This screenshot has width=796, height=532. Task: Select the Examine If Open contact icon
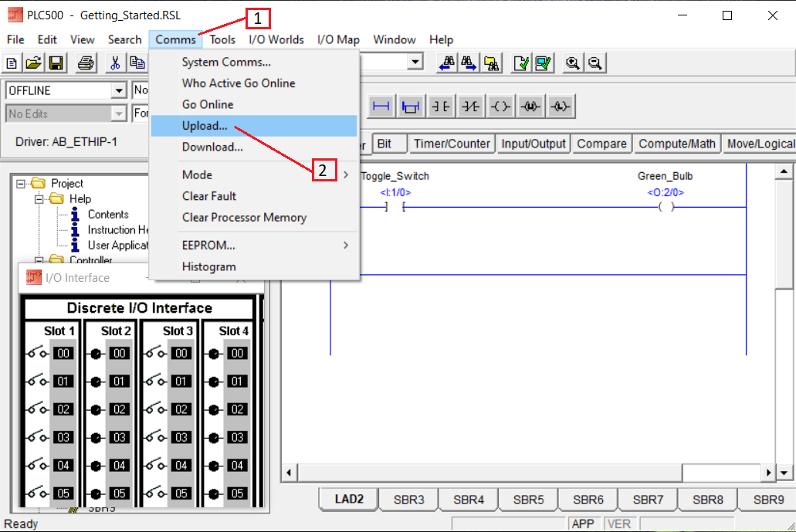[x=471, y=106]
